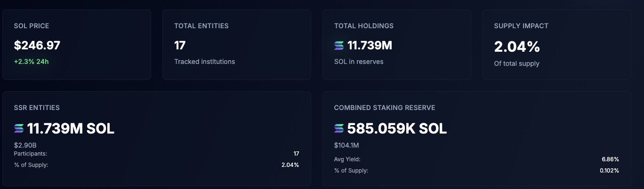Click the Solana logo in Total Holdings card
This screenshot has width=644, height=189.
pyautogui.click(x=339, y=46)
